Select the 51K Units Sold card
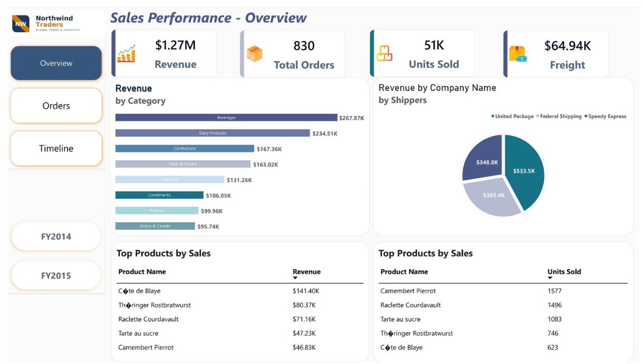 (x=423, y=54)
